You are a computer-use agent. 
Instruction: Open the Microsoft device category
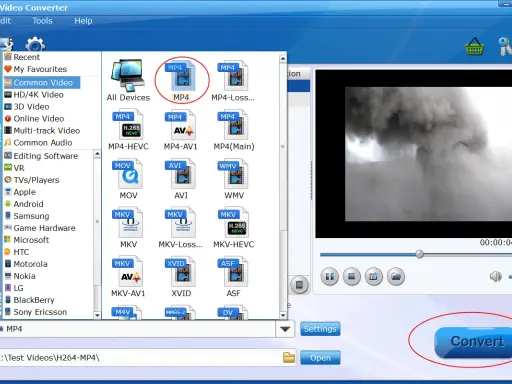pos(27,240)
